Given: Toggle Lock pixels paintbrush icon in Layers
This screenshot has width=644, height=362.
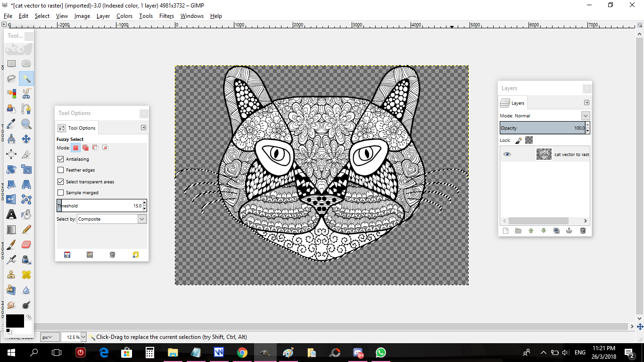Looking at the screenshot, I should click(x=519, y=140).
